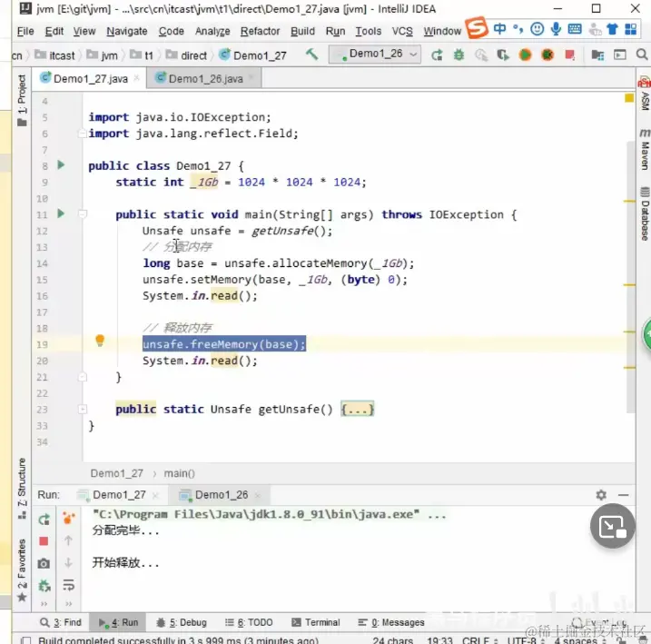Open the Project tool window side tab

point(22,100)
